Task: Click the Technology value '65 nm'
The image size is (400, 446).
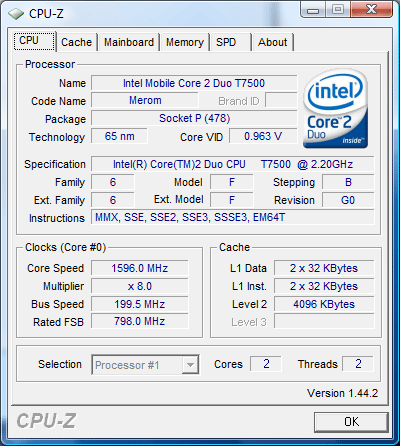Action: coord(119,136)
